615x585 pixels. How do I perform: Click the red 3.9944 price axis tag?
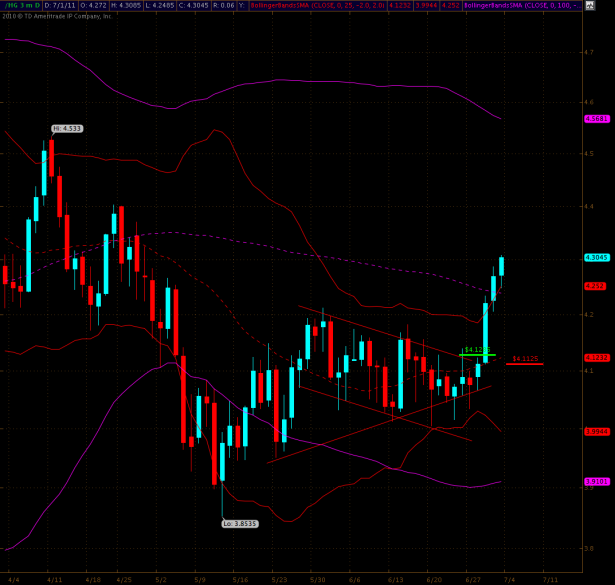point(595,431)
